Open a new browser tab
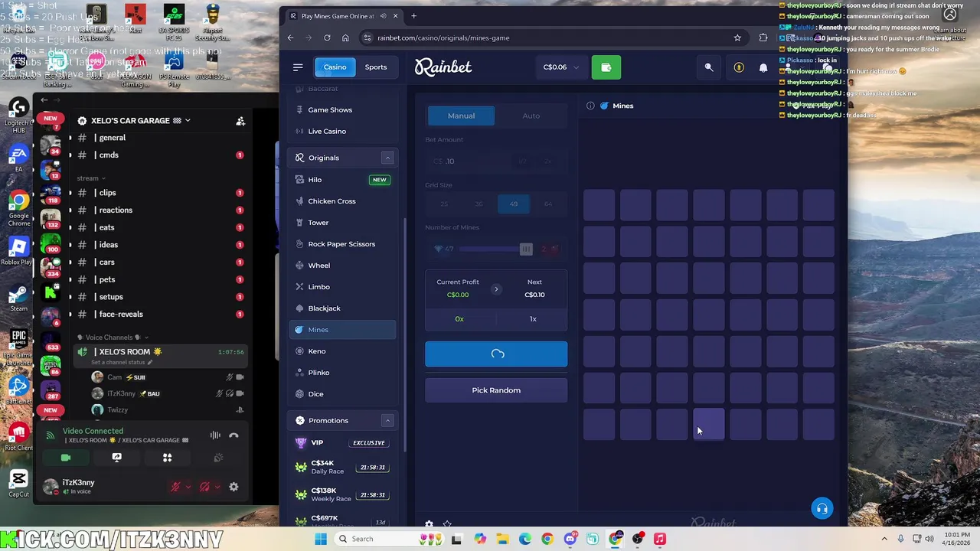 point(413,16)
